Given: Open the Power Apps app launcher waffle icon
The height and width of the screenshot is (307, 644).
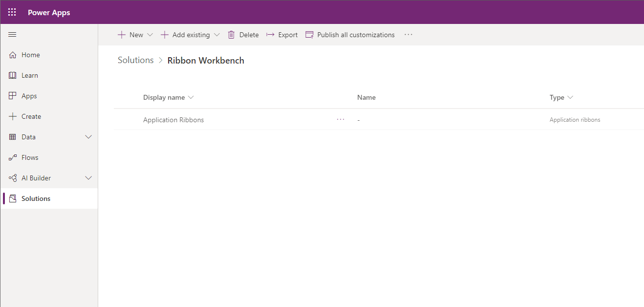Looking at the screenshot, I should point(12,12).
